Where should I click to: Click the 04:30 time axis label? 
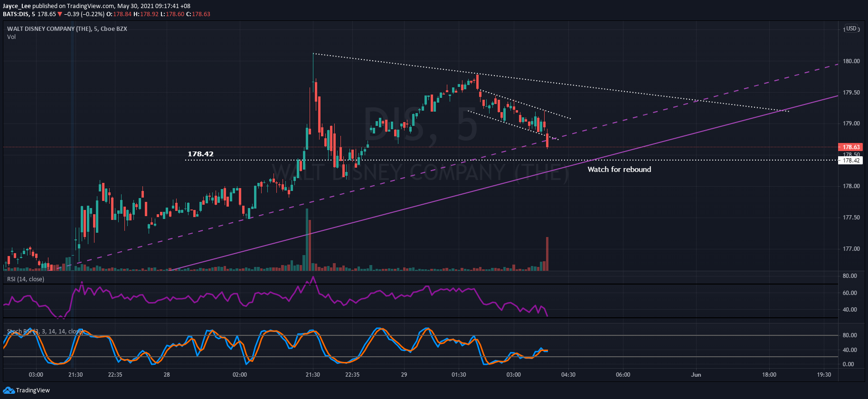(568, 375)
